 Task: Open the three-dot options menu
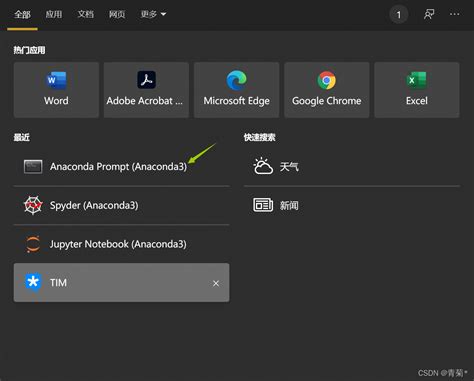[x=455, y=14]
